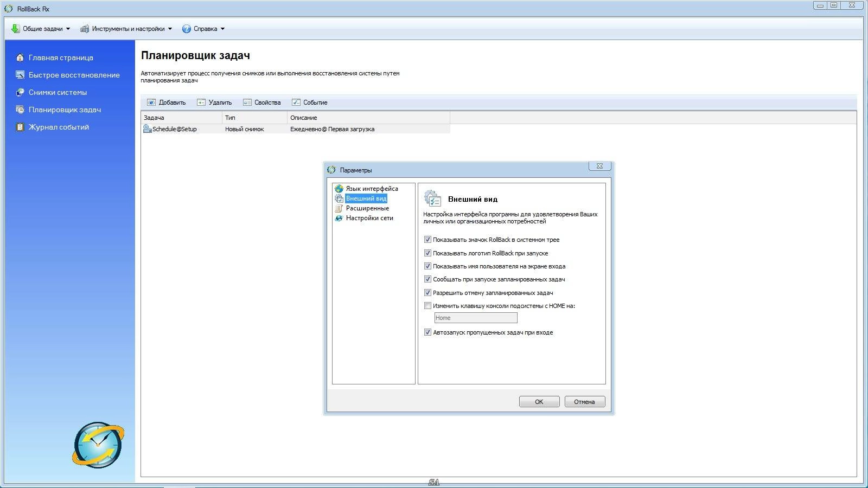Select the Schedule@Setup task name
This screenshot has height=488, width=868.
pos(175,129)
